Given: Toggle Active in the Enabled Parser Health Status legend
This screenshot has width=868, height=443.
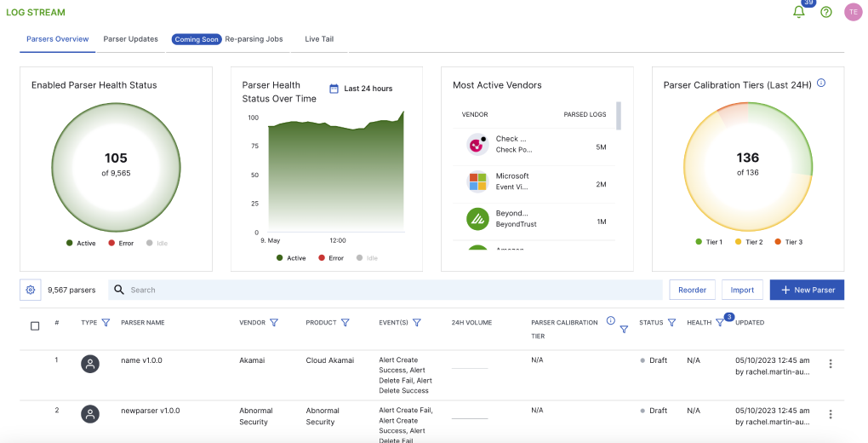Looking at the screenshot, I should tap(81, 244).
